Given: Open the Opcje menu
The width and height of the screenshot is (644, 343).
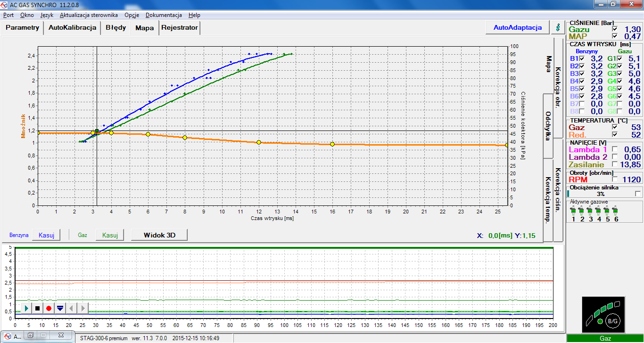Looking at the screenshot, I should coord(132,15).
